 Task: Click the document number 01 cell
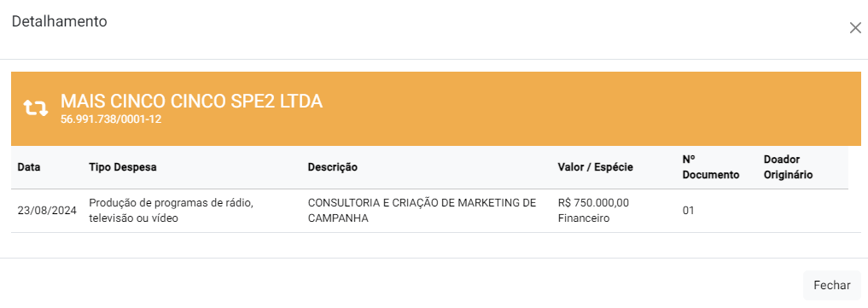point(689,211)
